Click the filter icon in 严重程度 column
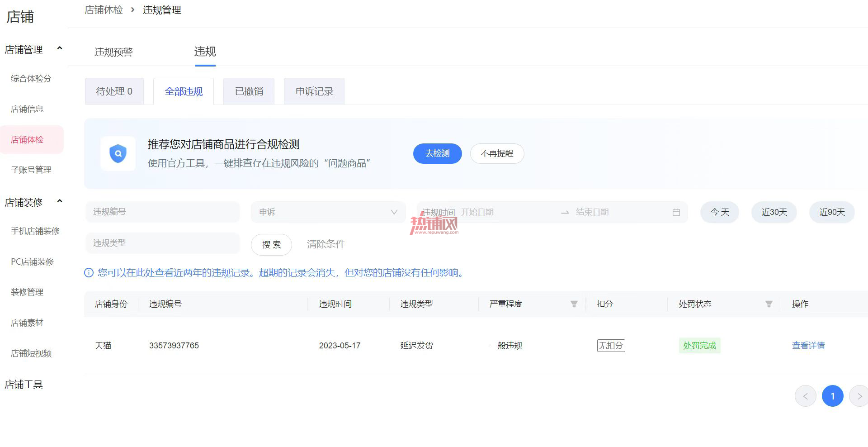The image size is (868, 447). [x=574, y=304]
